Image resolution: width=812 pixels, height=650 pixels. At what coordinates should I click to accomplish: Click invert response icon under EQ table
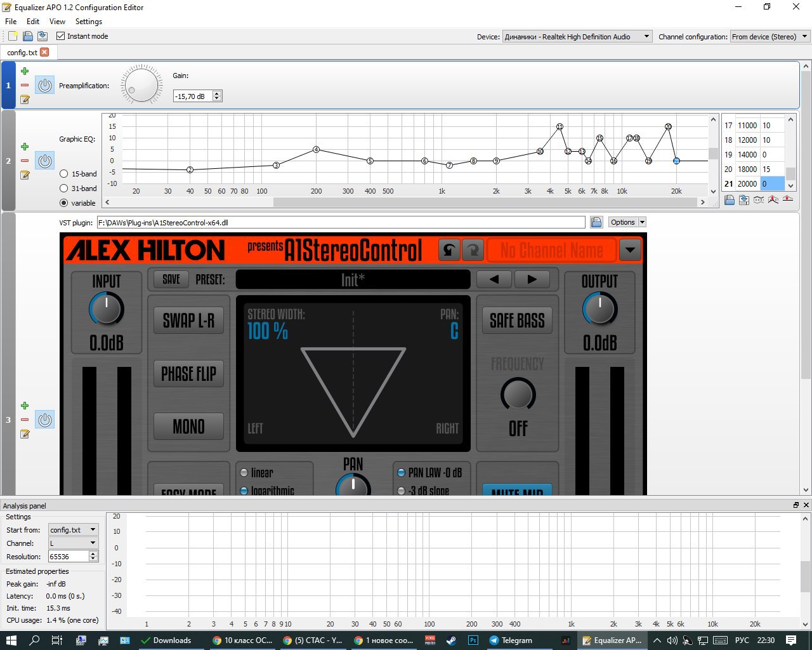759,200
